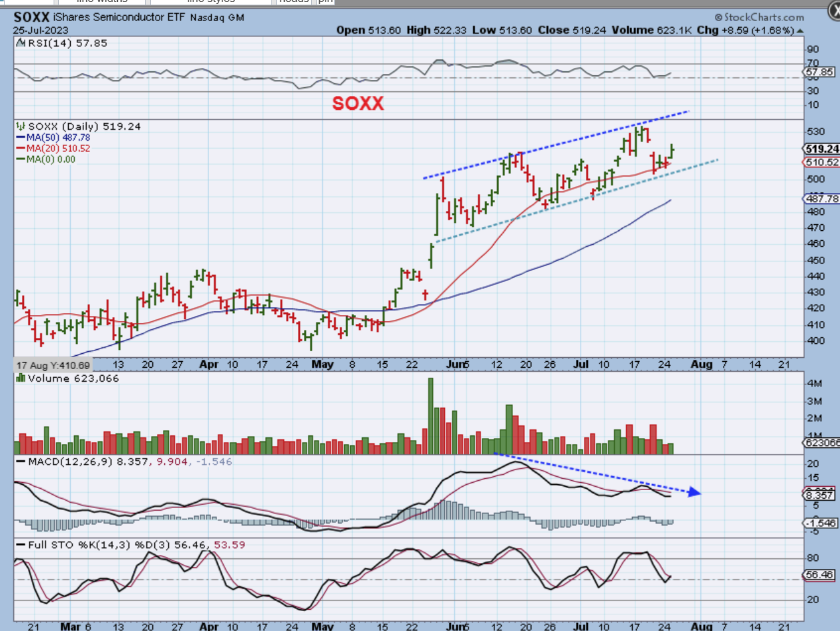Click the up-triangle icon after Chg percentage
Viewport: 840px width, 631px height.
[x=800, y=31]
